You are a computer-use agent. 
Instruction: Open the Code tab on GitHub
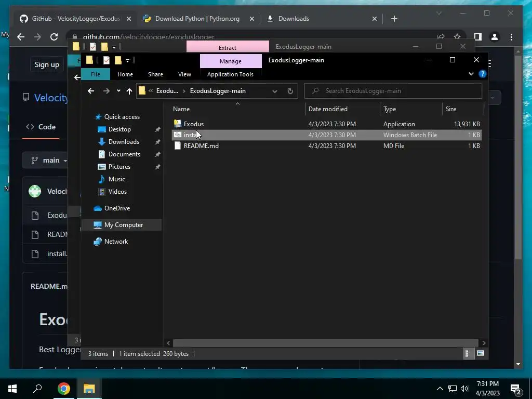41,127
